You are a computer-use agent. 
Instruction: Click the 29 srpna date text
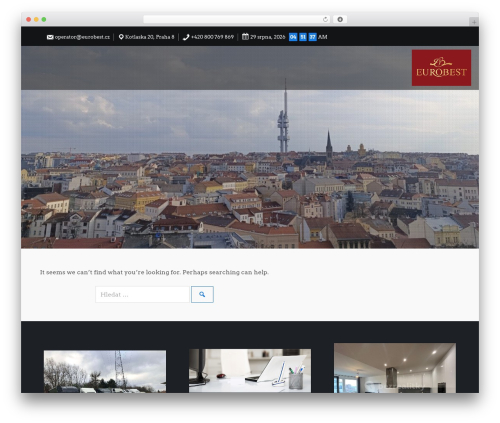(268, 37)
